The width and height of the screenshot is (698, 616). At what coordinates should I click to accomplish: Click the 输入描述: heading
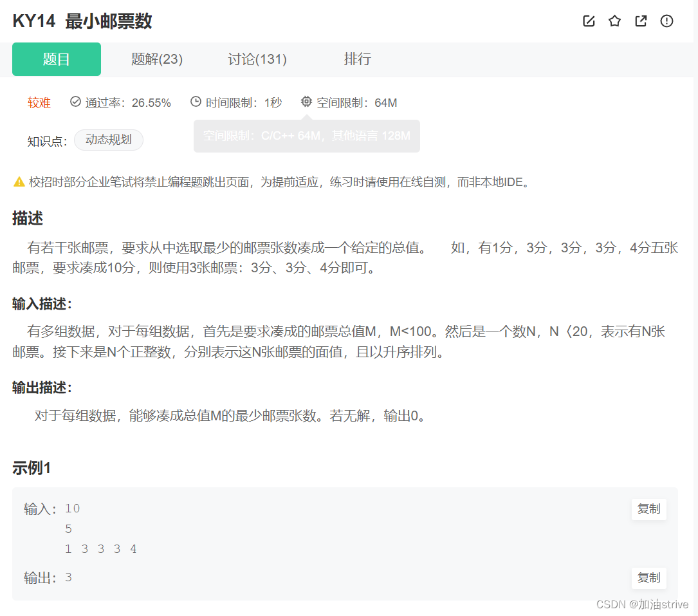[42, 304]
